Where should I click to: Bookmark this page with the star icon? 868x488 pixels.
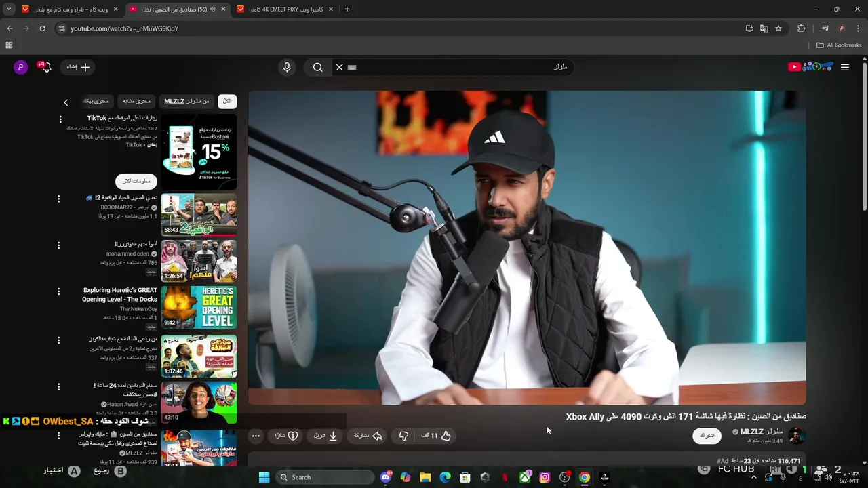(778, 28)
